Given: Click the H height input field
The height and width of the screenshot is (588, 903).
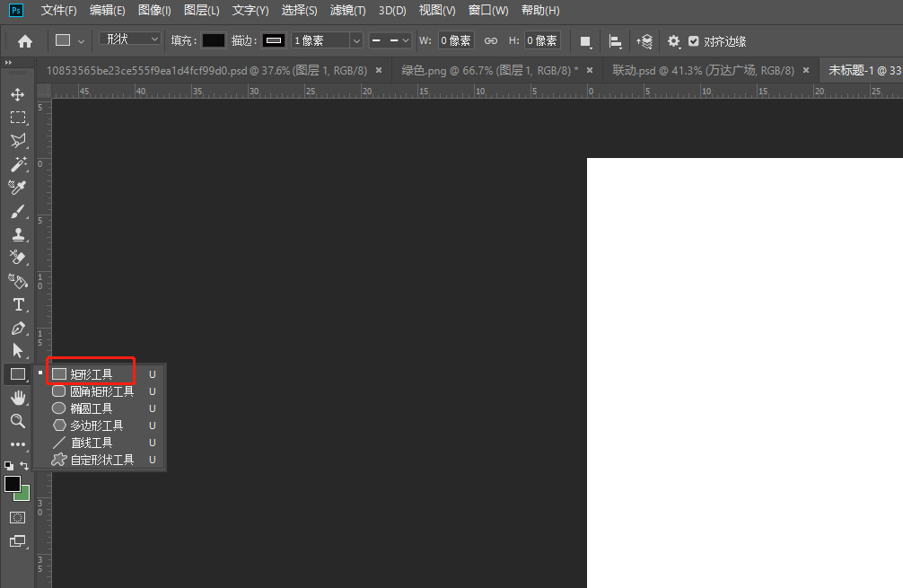Looking at the screenshot, I should coord(542,40).
